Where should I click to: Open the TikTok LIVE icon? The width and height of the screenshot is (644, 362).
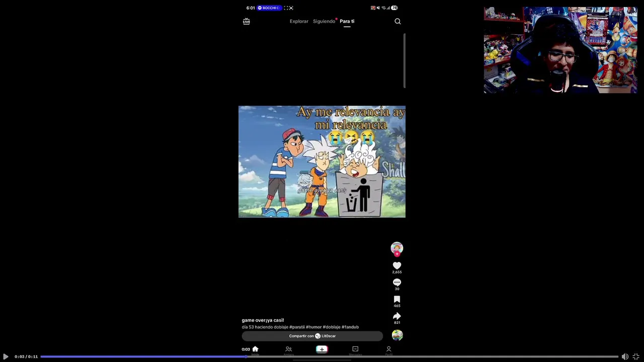click(x=247, y=21)
